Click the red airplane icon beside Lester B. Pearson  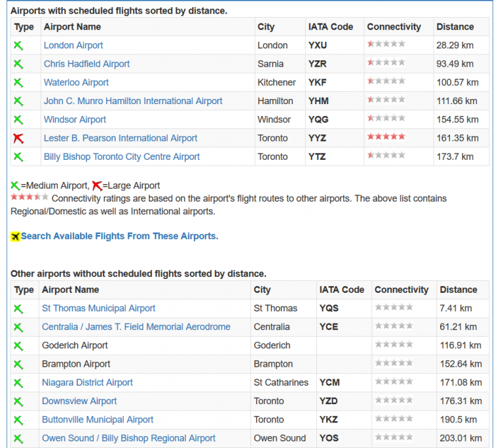tap(18, 138)
